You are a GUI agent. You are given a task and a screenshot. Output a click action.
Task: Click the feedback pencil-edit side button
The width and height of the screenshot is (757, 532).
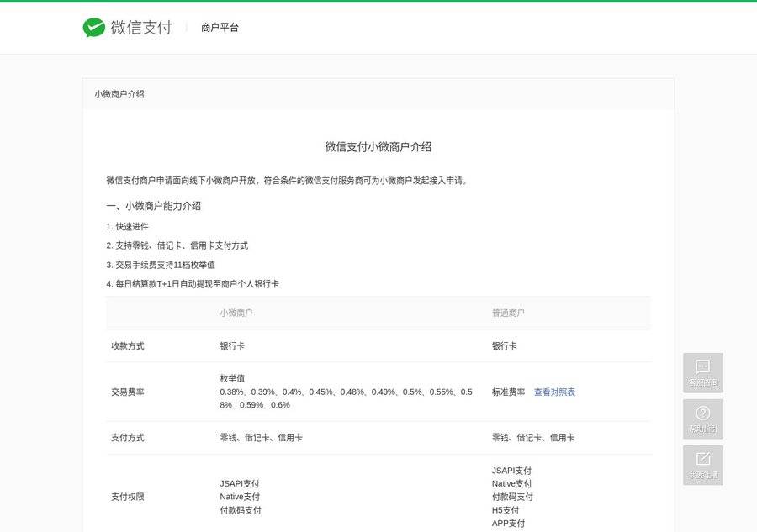pyautogui.click(x=703, y=465)
